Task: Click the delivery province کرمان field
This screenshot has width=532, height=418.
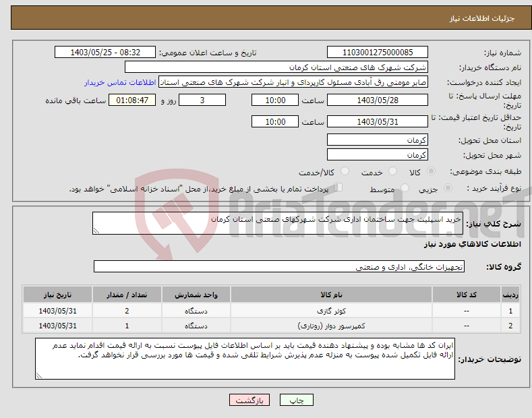Action: click(x=378, y=140)
